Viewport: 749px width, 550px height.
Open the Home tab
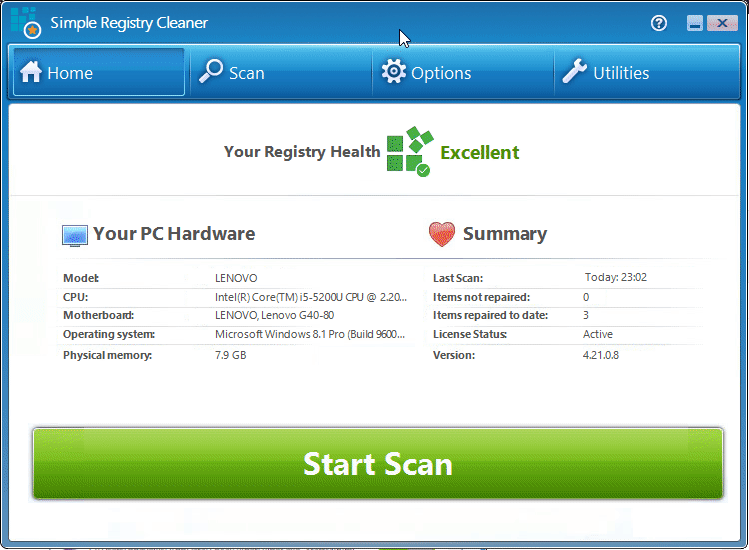tap(99, 72)
